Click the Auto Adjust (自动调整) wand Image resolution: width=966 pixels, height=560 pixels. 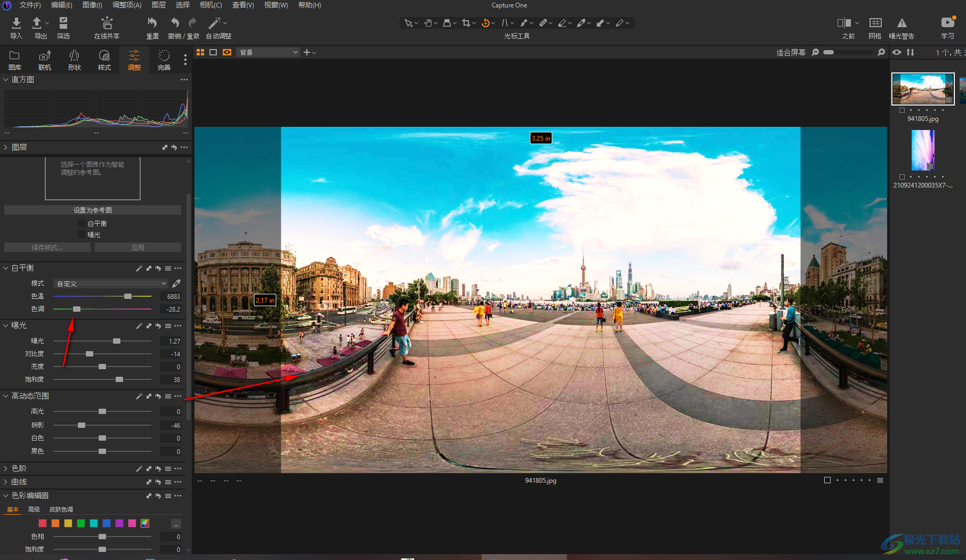click(214, 23)
